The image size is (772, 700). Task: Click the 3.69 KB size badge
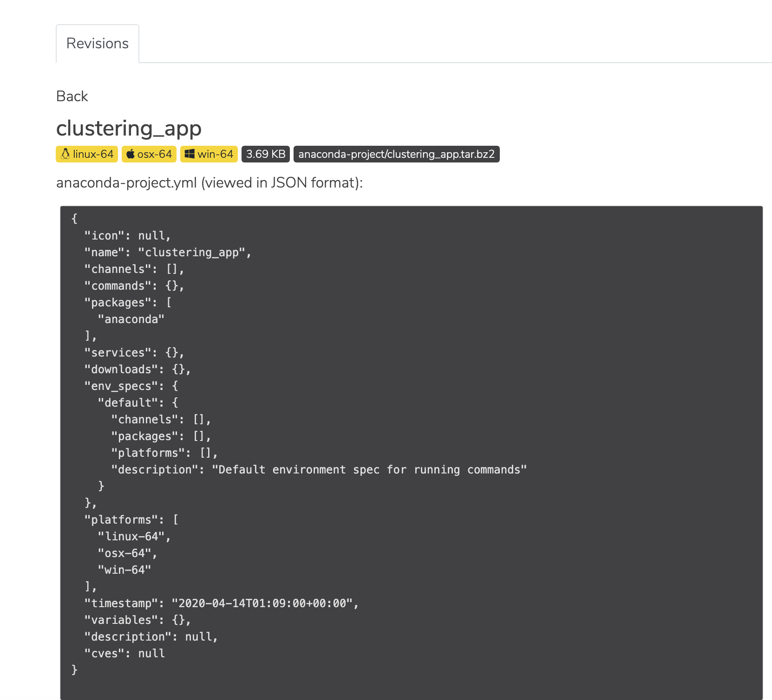tap(266, 154)
